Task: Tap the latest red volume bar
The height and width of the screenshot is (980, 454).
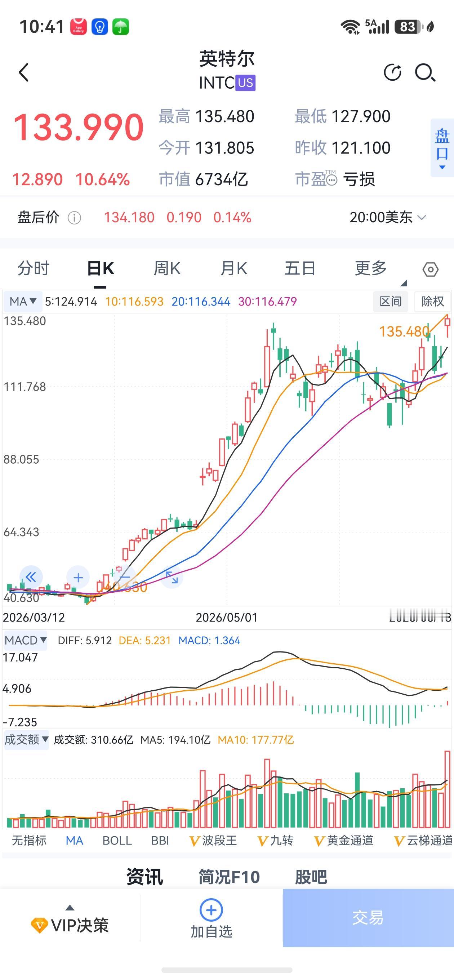Action: (x=447, y=789)
